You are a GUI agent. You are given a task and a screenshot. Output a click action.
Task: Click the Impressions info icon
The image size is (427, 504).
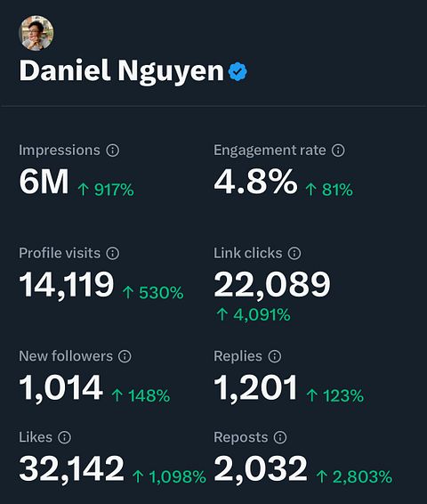click(x=113, y=150)
